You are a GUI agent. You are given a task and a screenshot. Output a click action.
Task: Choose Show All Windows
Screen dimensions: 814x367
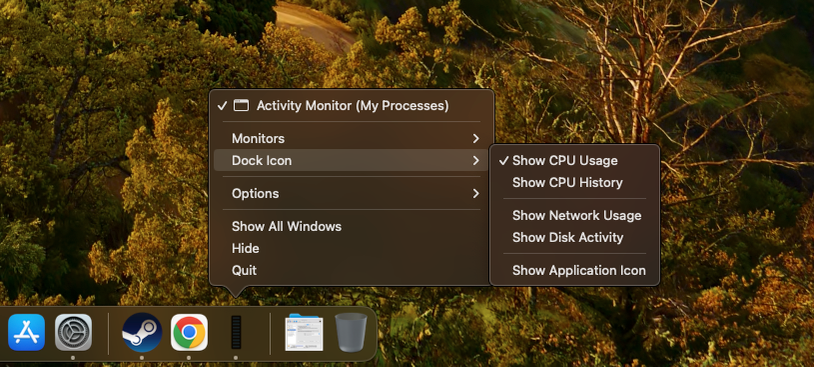351,226
